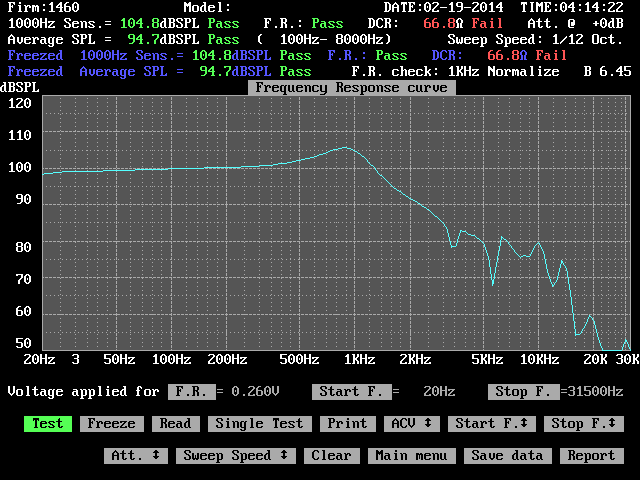The image size is (640, 480).
Task: Open the Report screen
Action: click(x=591, y=456)
